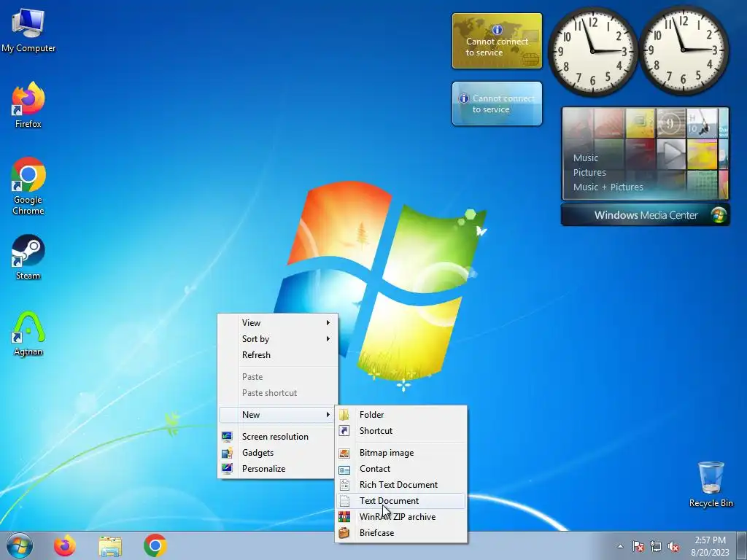This screenshot has width=747, height=560.
Task: Choose Refresh from the context menu
Action: [x=278, y=355]
